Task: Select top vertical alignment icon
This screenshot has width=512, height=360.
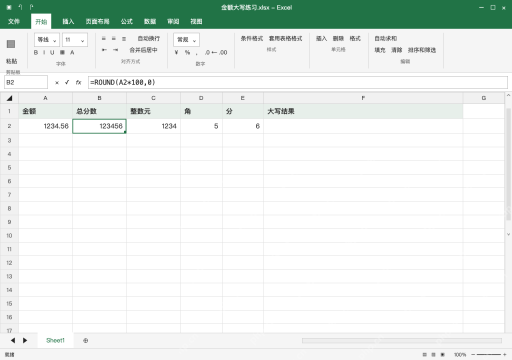Action: (104, 39)
